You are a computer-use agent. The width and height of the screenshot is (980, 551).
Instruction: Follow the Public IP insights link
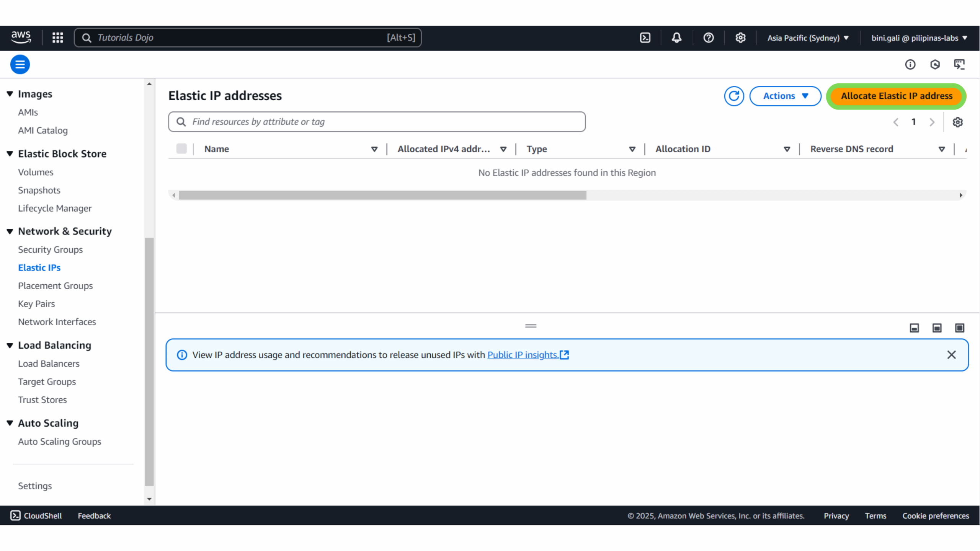coord(523,355)
